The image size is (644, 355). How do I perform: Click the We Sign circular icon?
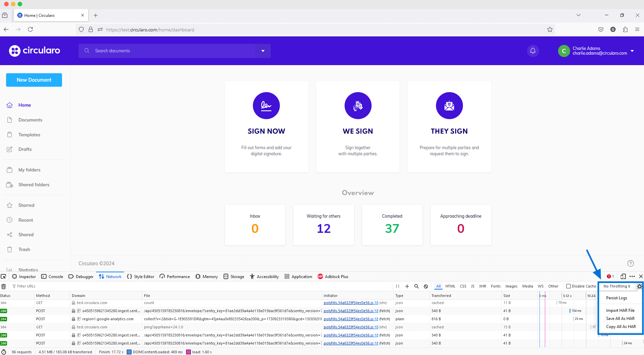[358, 106]
